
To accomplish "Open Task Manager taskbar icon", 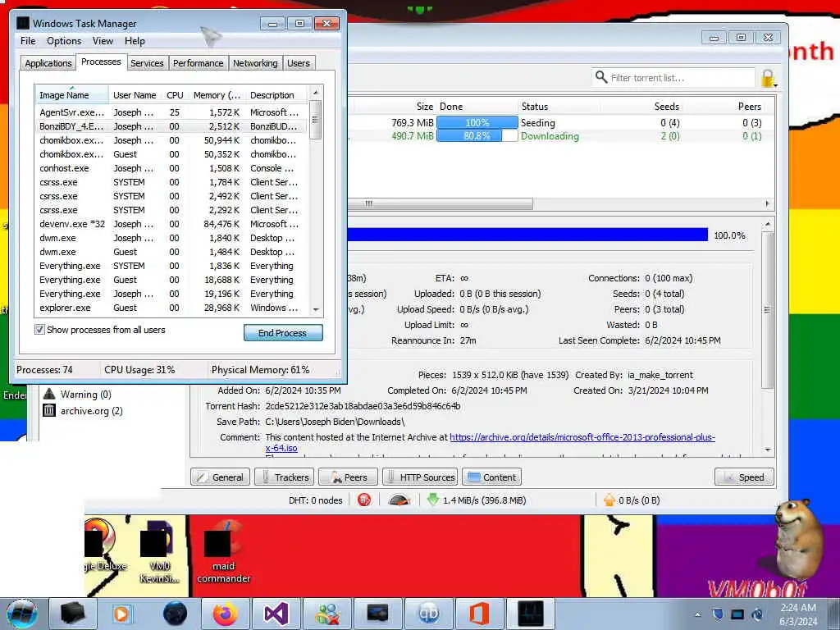I will coord(531,614).
